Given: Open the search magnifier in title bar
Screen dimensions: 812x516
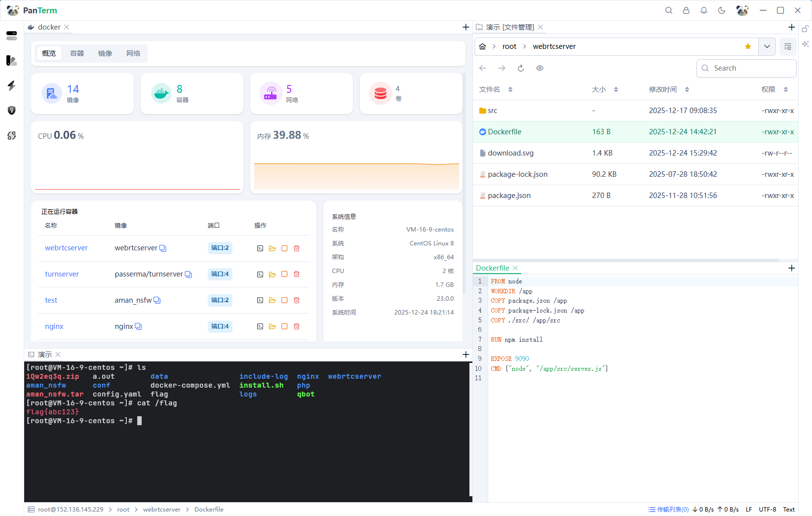Looking at the screenshot, I should (x=669, y=10).
